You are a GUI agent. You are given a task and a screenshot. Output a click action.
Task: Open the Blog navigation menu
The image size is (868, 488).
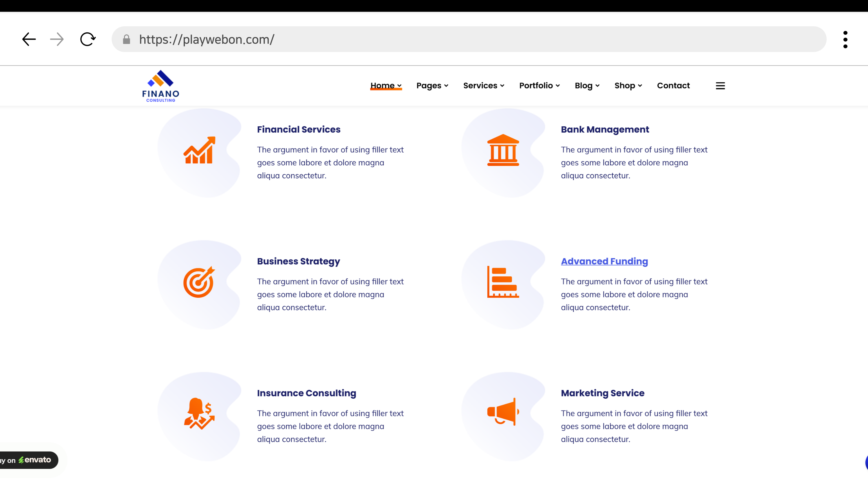pos(587,86)
